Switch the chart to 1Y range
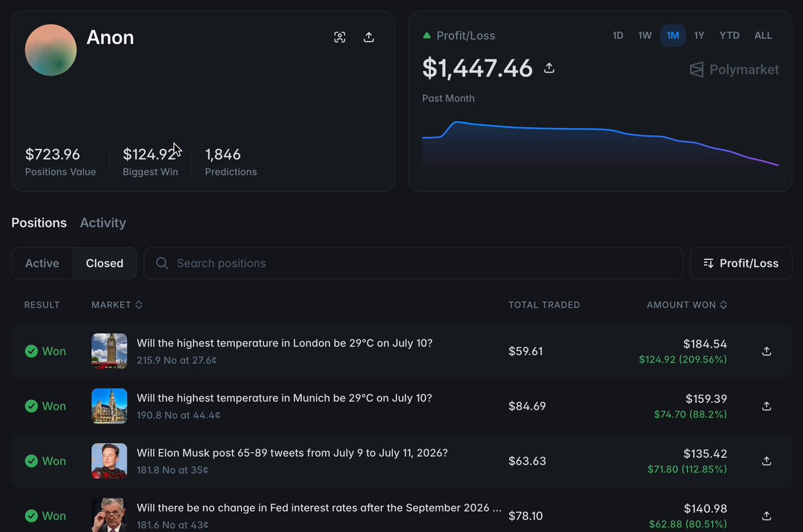This screenshot has height=532, width=803. [699, 35]
